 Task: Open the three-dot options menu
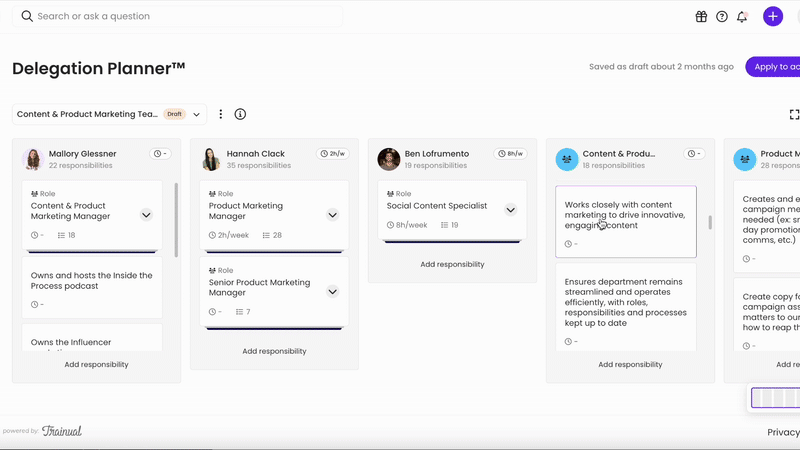click(220, 114)
